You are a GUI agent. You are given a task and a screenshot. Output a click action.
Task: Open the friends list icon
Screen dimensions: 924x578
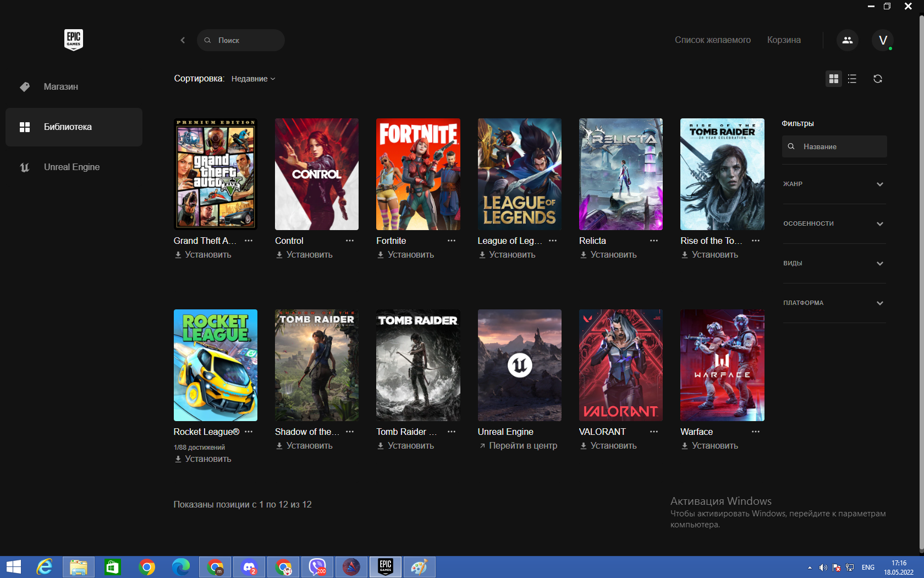(x=848, y=40)
